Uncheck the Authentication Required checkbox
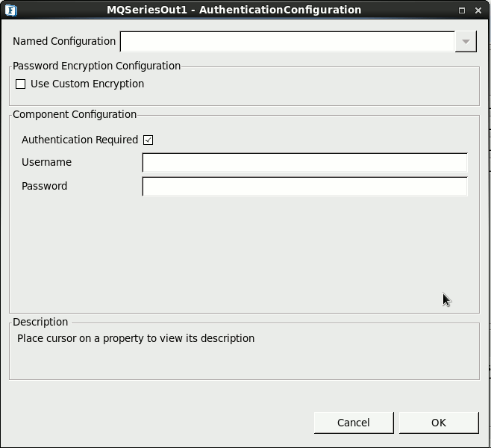The image size is (491, 448). (148, 140)
